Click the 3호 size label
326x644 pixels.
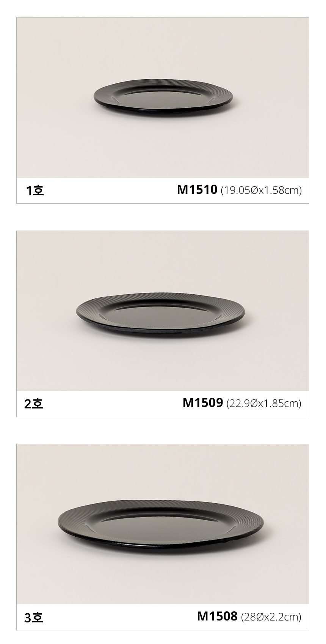coord(34,617)
